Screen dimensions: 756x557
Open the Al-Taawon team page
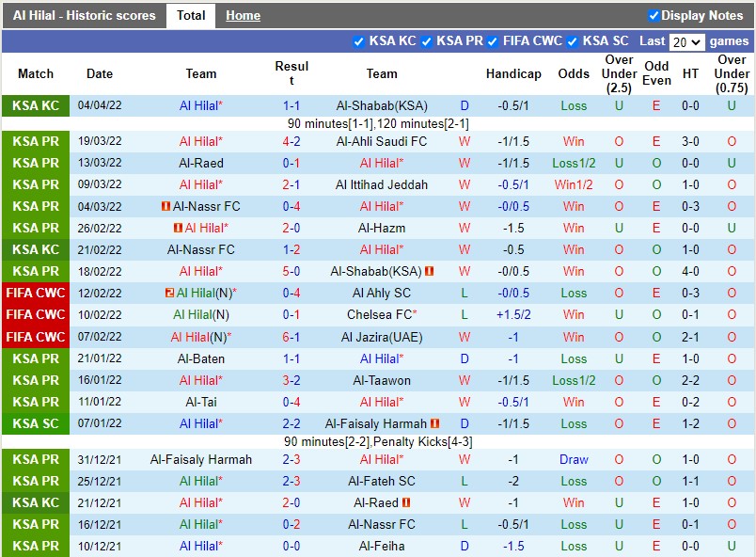[380, 379]
